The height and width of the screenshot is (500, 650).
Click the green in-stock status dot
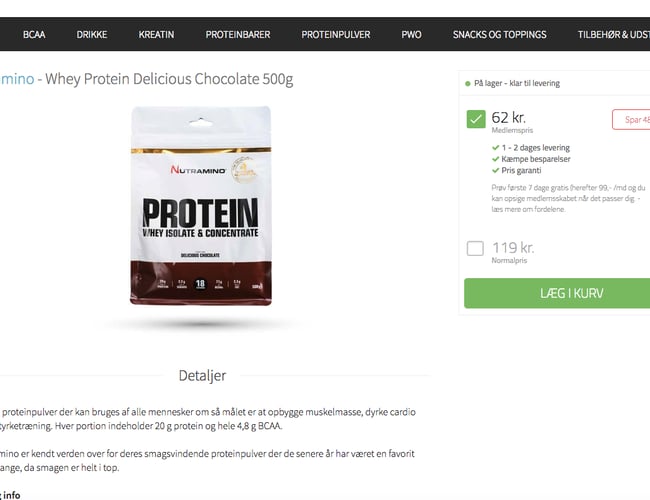pos(467,83)
